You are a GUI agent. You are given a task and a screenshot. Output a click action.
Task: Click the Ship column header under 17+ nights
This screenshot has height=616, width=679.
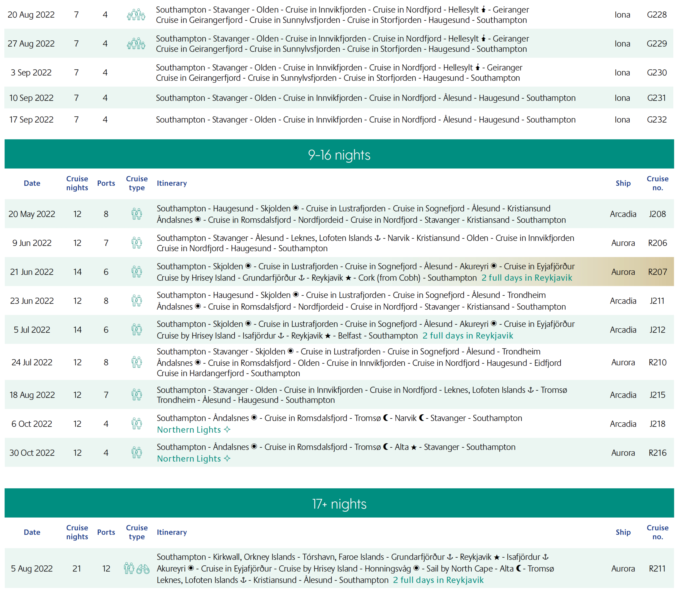tap(623, 532)
